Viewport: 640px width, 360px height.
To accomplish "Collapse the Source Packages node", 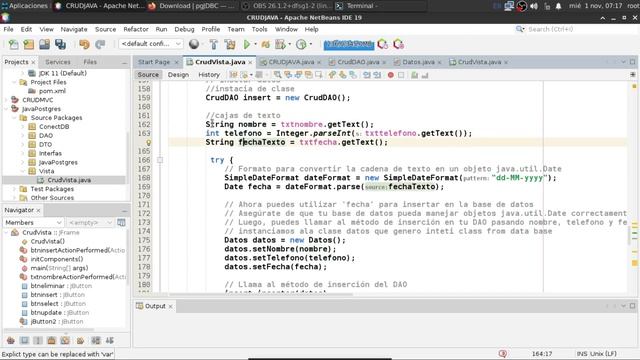I will [x=15, y=118].
